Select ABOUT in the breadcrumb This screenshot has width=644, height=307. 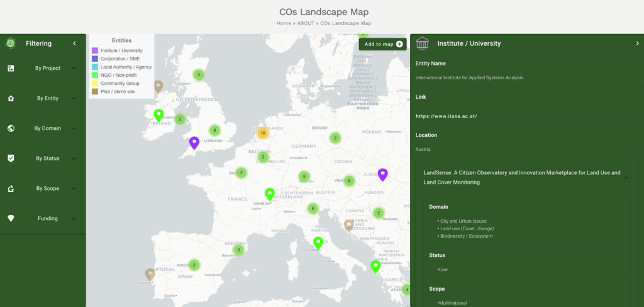pos(306,23)
